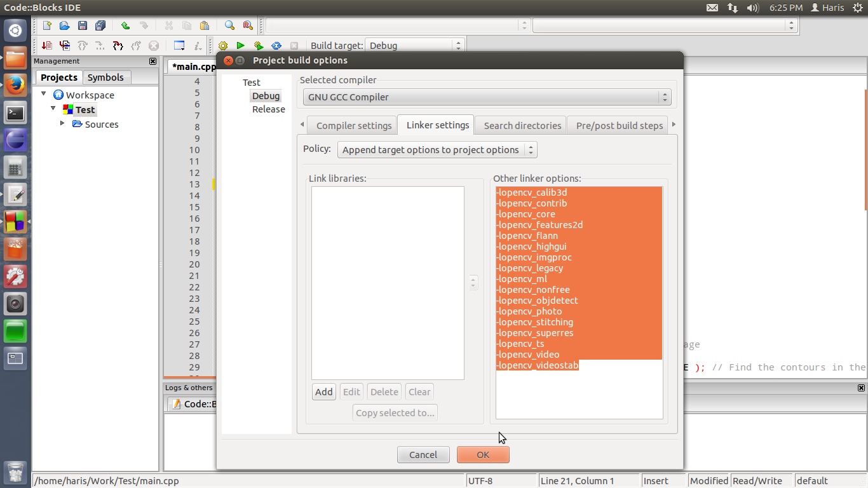Viewport: 868px width, 488px height.
Task: Collapse the Test project node
Action: coord(53,109)
